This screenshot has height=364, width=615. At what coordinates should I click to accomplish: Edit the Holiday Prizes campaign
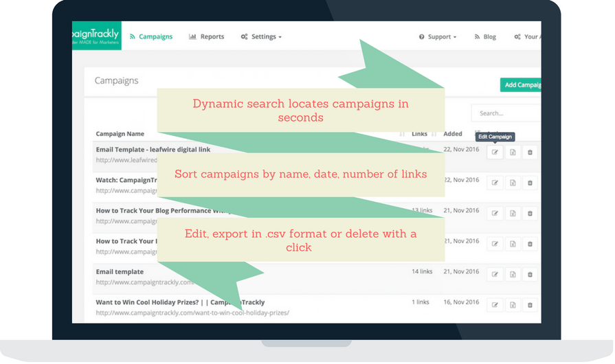pos(495,305)
